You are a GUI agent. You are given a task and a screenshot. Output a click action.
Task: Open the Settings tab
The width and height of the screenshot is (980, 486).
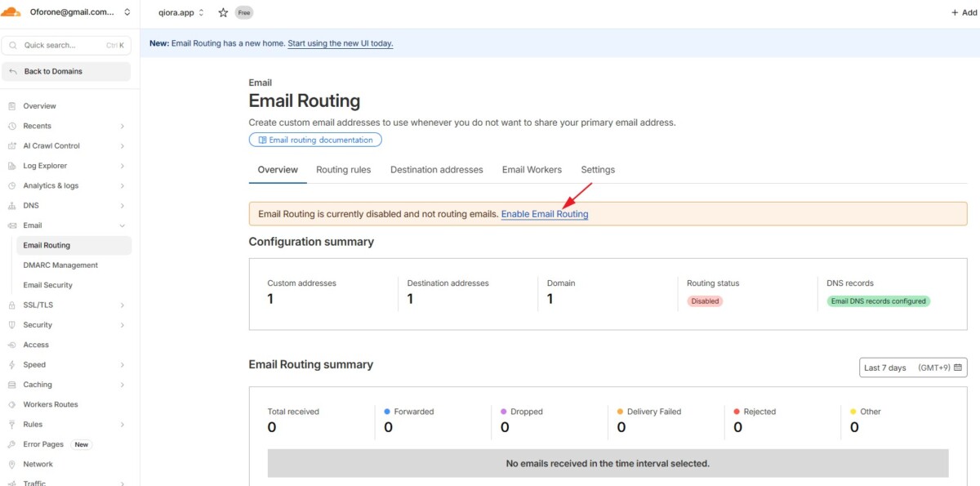pos(598,170)
